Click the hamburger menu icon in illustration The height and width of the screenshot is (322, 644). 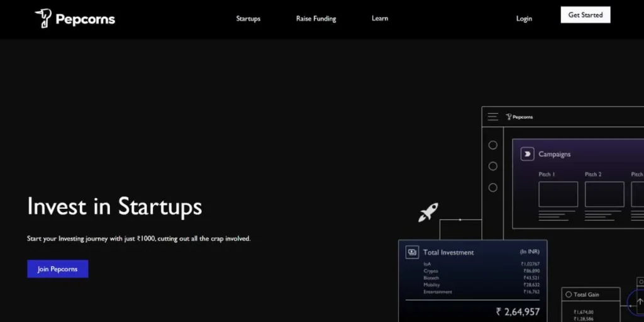coord(493,117)
